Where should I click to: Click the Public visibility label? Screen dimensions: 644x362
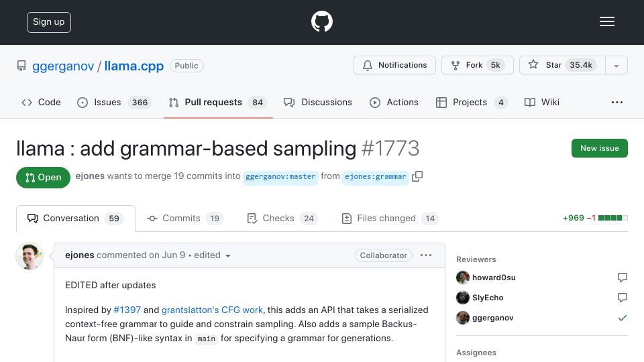point(186,66)
